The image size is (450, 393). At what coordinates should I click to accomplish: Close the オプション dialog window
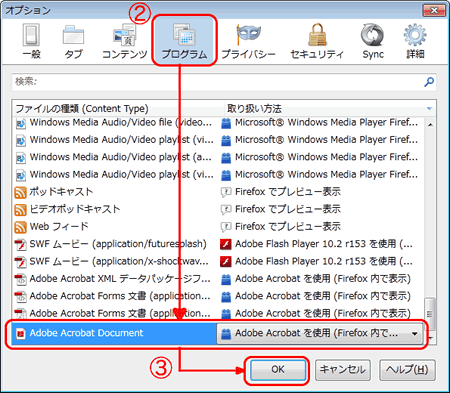tap(434, 10)
